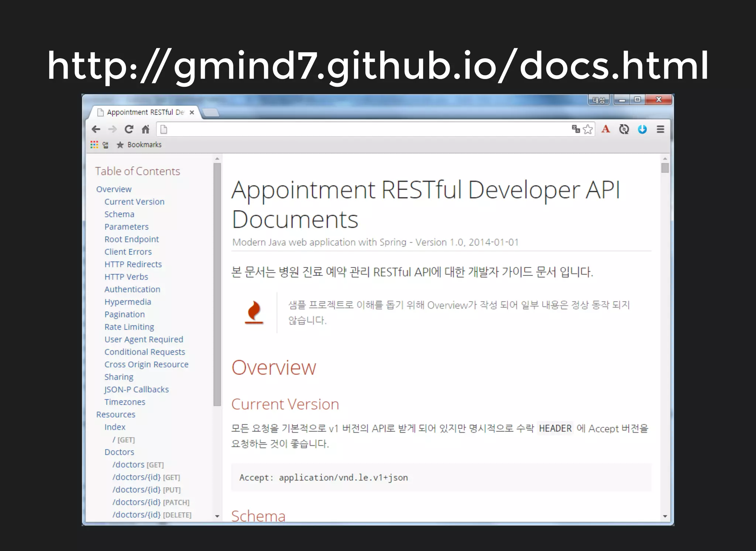756x551 pixels.
Task: Open /doctors/{id} [DELETE] link
Action: [x=152, y=515]
